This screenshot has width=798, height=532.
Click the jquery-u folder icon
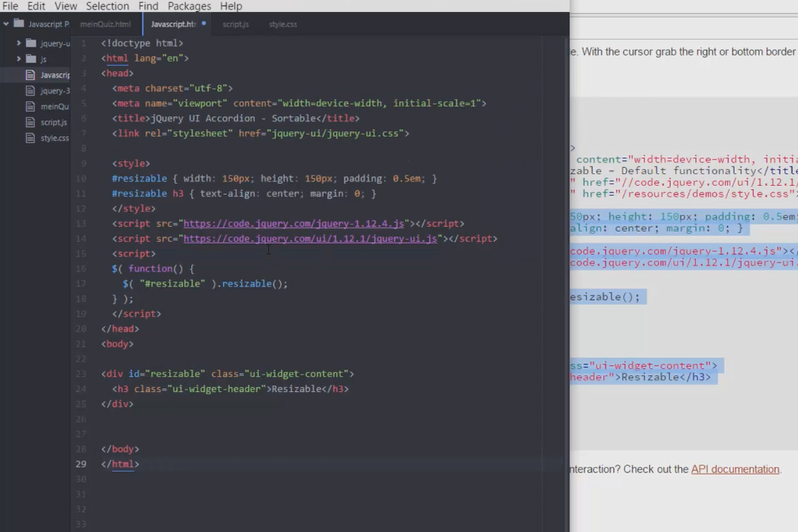[x=31, y=43]
